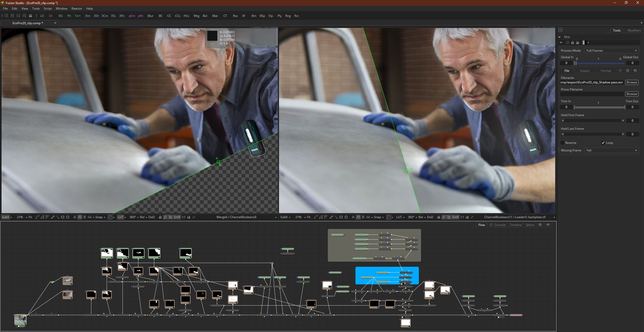This screenshot has width=644, height=332.
Task: Switch to the Modifiers tab
Action: (x=634, y=30)
